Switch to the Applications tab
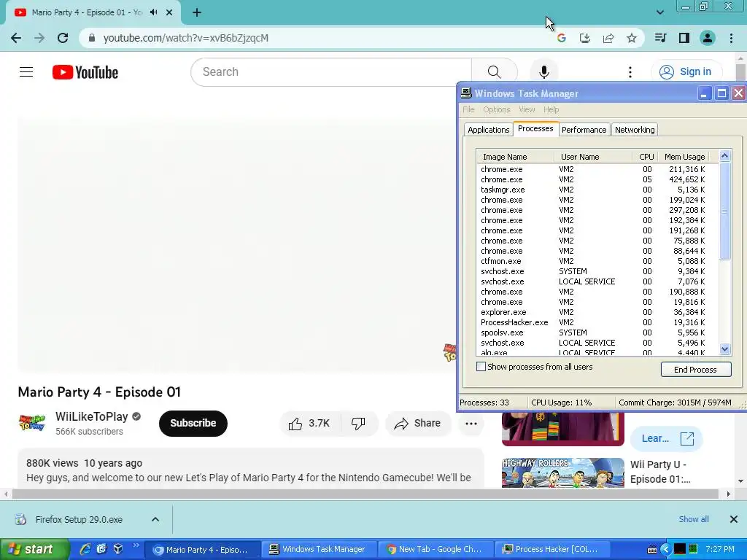The width and height of the screenshot is (747, 560). 488,130
